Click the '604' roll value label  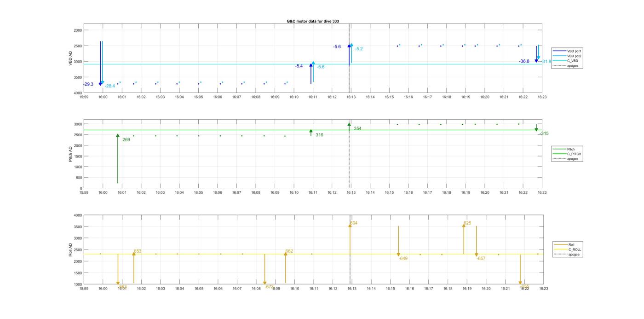coord(353,223)
